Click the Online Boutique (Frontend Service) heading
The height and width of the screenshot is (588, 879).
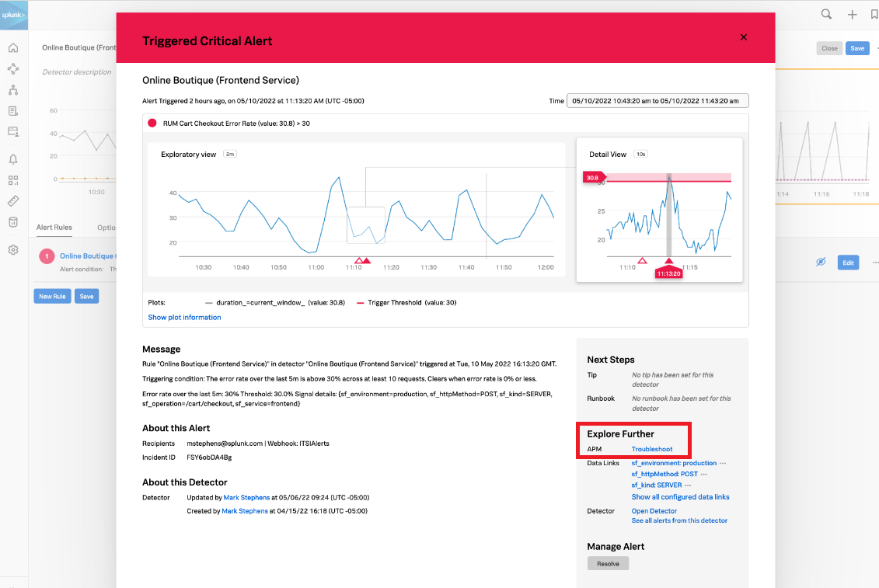pyautogui.click(x=221, y=80)
